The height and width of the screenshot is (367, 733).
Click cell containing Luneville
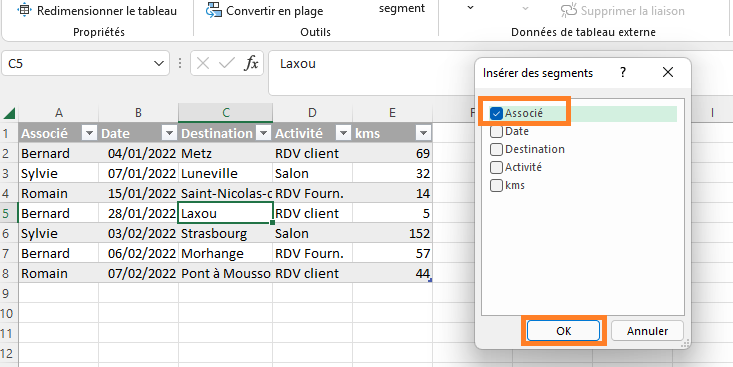click(x=226, y=173)
